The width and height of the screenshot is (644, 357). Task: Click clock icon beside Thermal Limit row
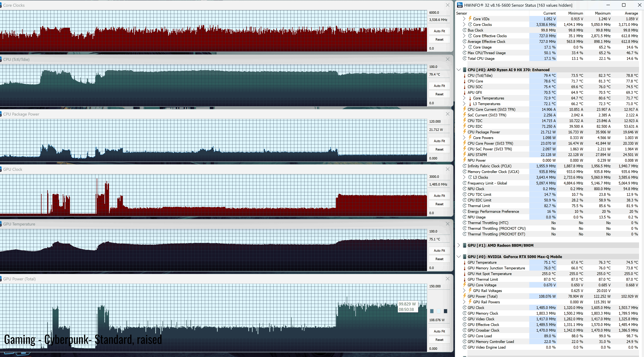point(464,206)
